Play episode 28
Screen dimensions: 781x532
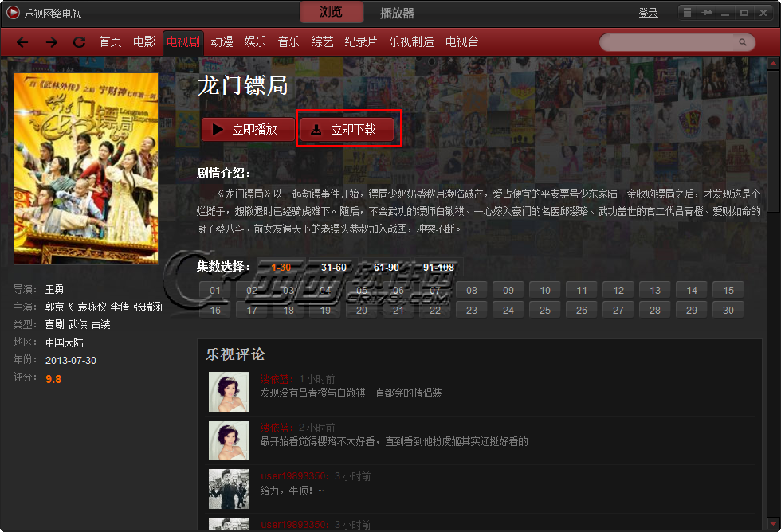click(x=655, y=310)
